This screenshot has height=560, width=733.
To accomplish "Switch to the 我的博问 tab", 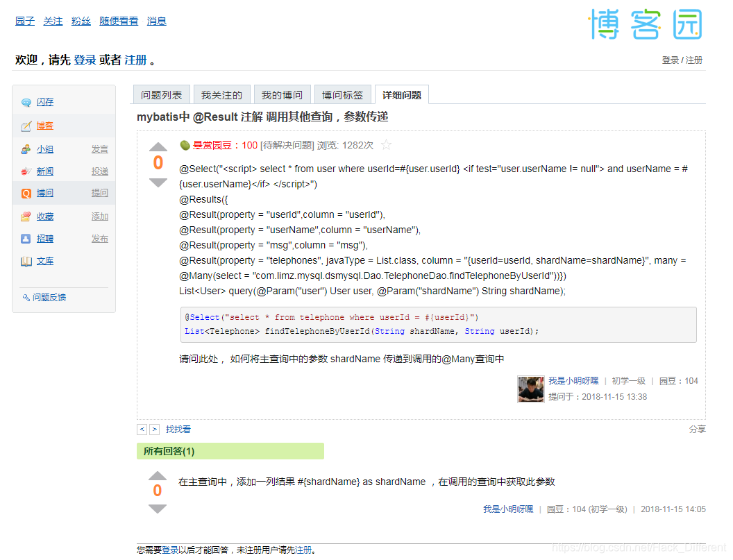I will 282,95.
